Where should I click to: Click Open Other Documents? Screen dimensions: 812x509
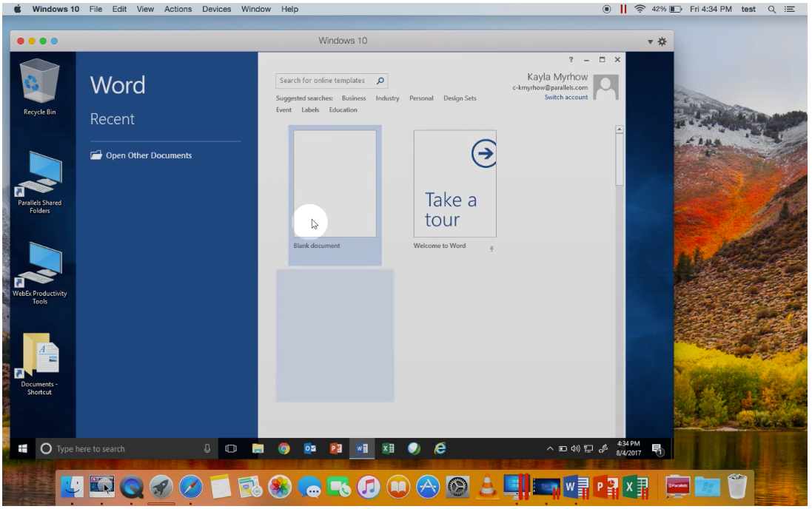click(141, 155)
